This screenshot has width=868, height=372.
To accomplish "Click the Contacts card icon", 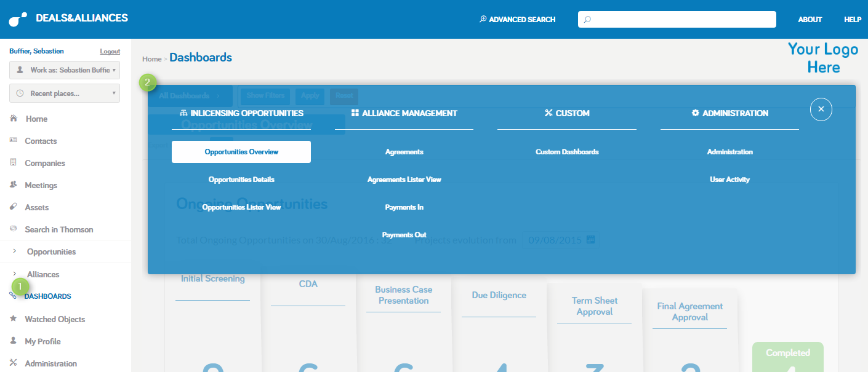I will 14,140.
